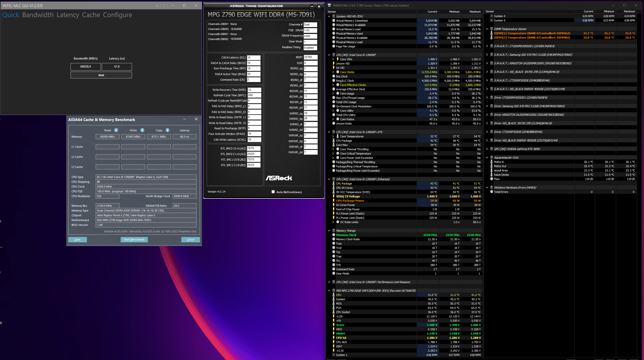Collapse the Memory Timings sensor group
The image size is (644, 360).
pos(329,231)
